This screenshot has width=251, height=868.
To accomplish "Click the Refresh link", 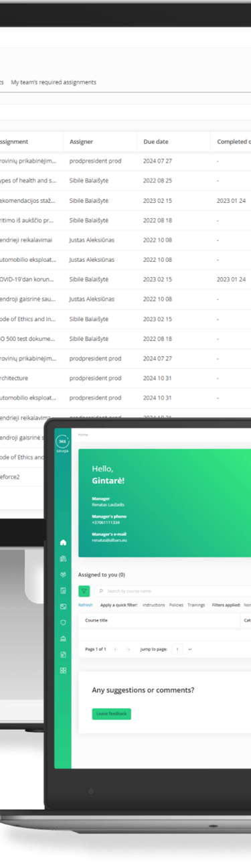I will click(86, 605).
